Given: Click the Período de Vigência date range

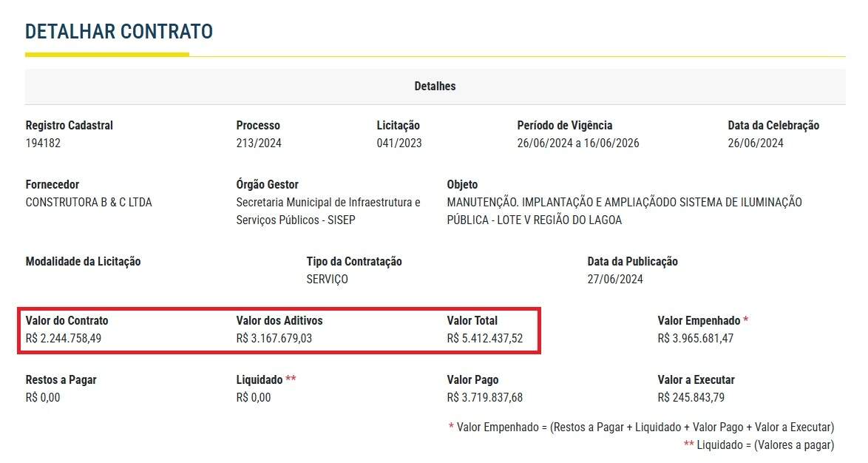Looking at the screenshot, I should pyautogui.click(x=578, y=143).
